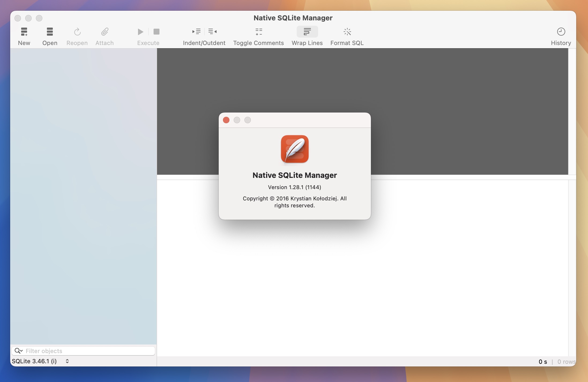Image resolution: width=588 pixels, height=382 pixels.
Task: Click the Attach paperclip icon
Action: pos(105,32)
